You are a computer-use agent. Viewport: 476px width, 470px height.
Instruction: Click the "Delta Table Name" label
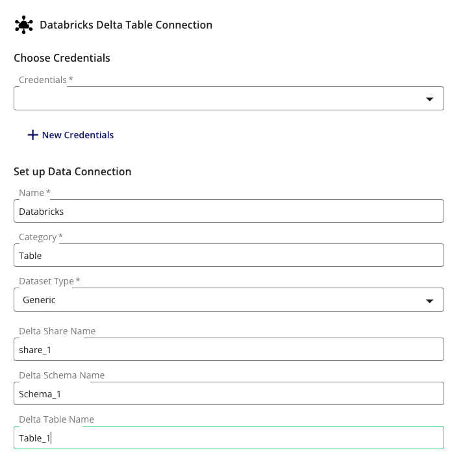pyautogui.click(x=56, y=419)
